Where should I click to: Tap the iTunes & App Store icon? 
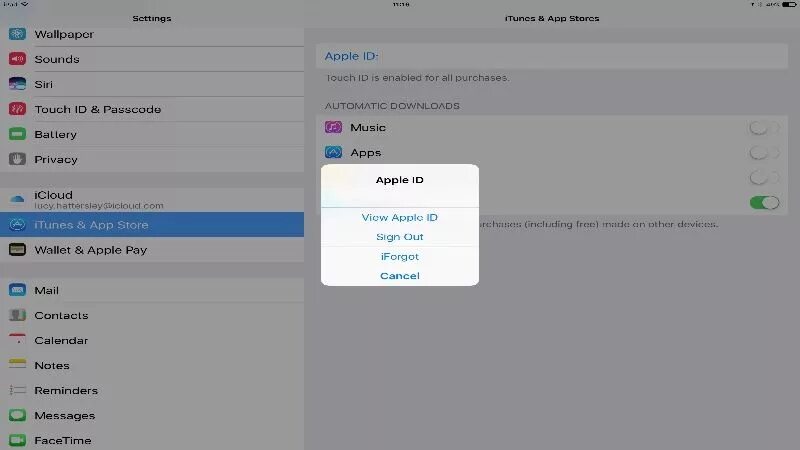click(17, 224)
